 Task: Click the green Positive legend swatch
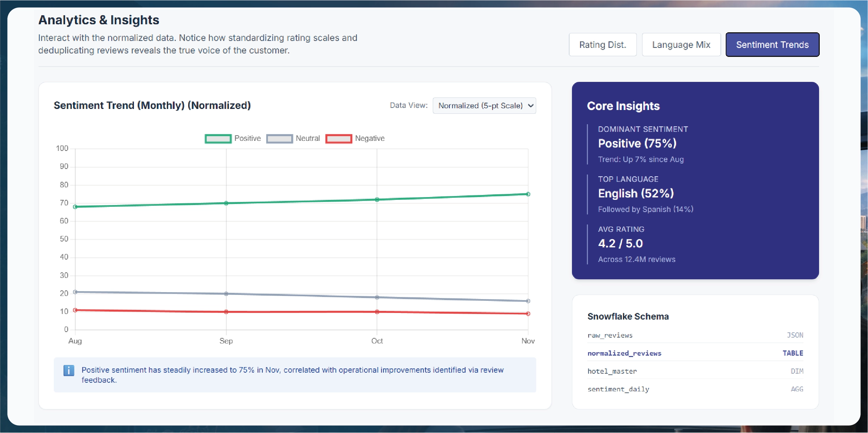pos(218,139)
